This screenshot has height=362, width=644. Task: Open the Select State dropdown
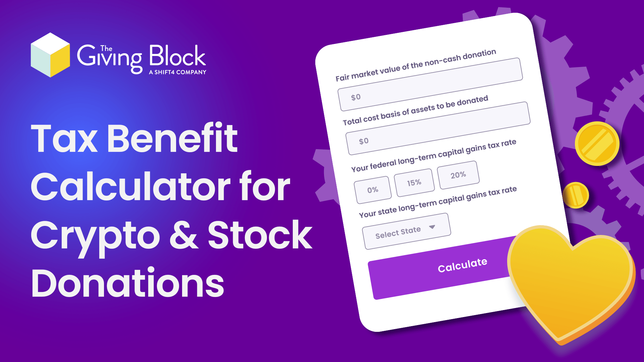pyautogui.click(x=405, y=230)
